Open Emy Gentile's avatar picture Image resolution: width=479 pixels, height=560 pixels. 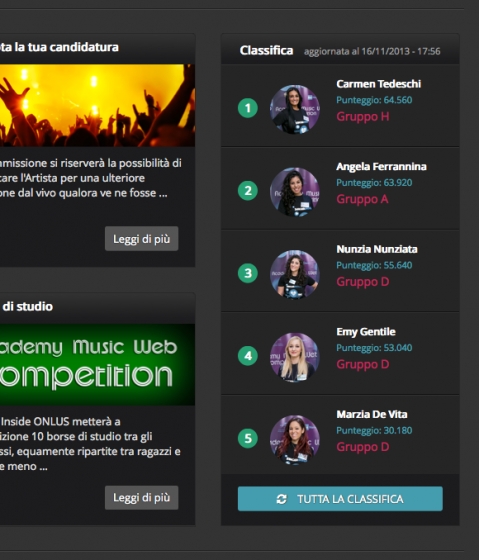pyautogui.click(x=295, y=357)
